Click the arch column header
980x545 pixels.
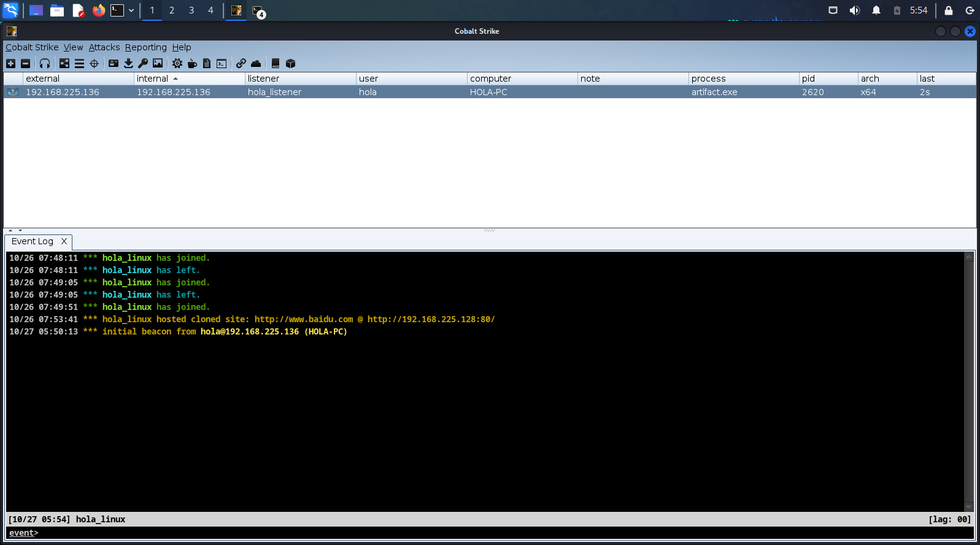coord(887,79)
